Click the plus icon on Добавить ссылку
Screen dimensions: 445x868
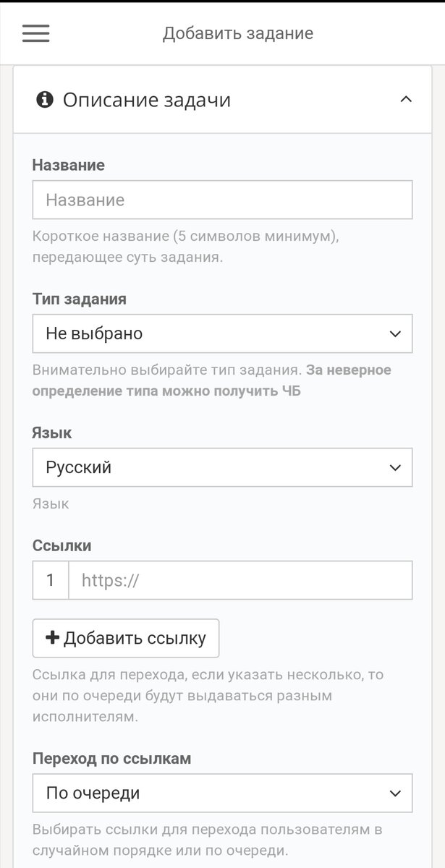pyautogui.click(x=52, y=638)
